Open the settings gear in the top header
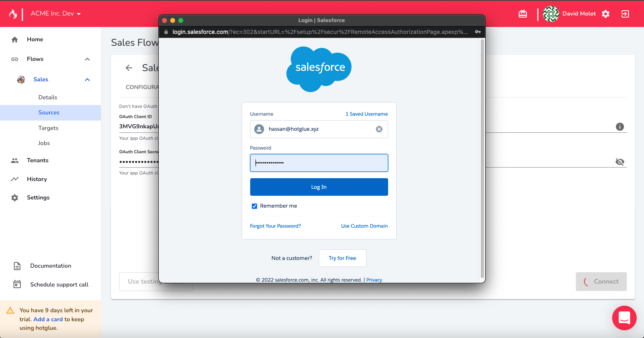This screenshot has width=644, height=338. [606, 14]
